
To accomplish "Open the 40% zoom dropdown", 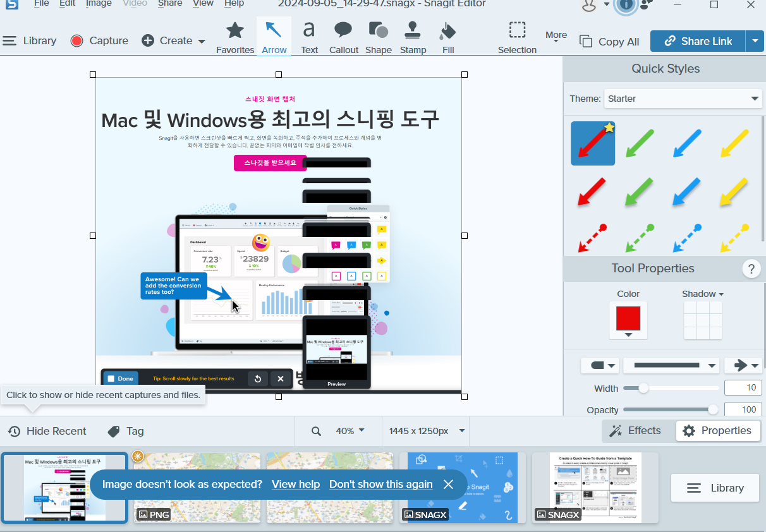I will 350,431.
